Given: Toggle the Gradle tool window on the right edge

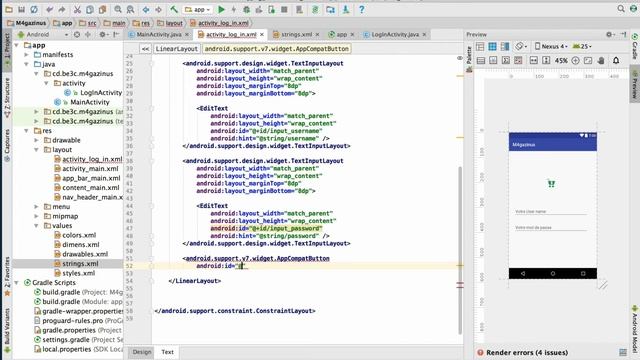Looking at the screenshot, I should tap(635, 46).
